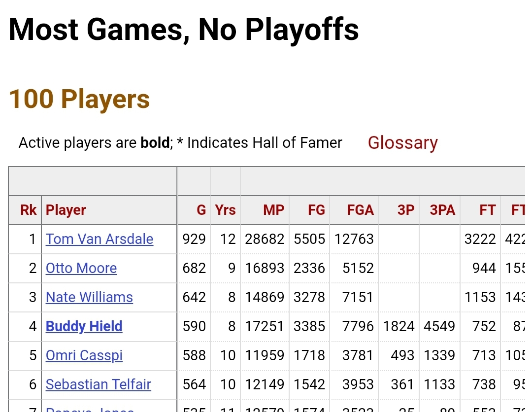The image size is (532, 412).
Task: Open Nate Williams' player page
Action: click(x=89, y=297)
